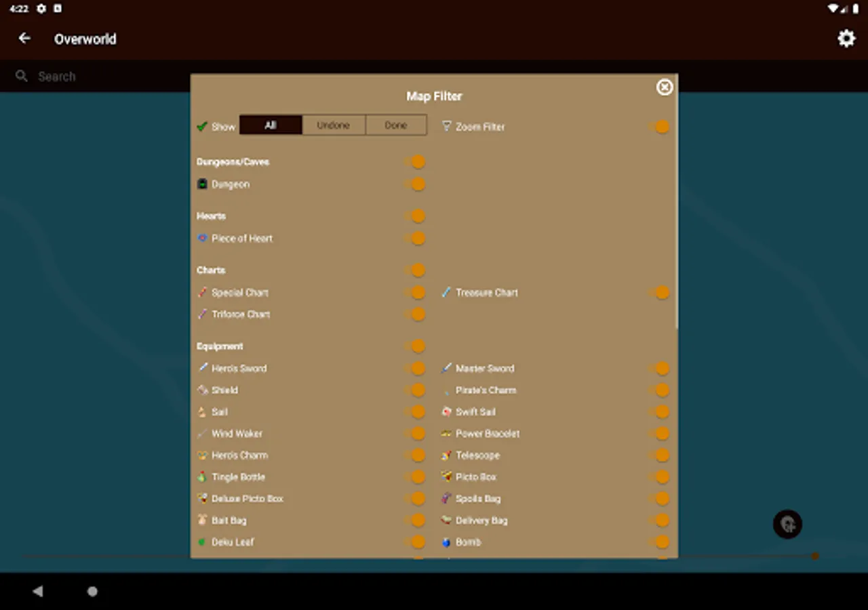This screenshot has height=610, width=868.
Task: Click the Piece of Heart icon
Action: [x=202, y=238]
